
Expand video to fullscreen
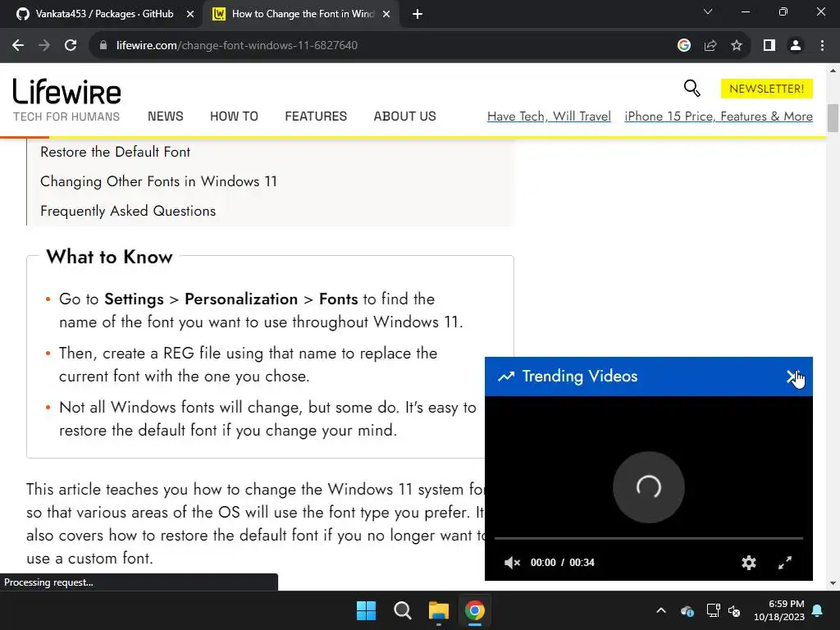coord(785,563)
